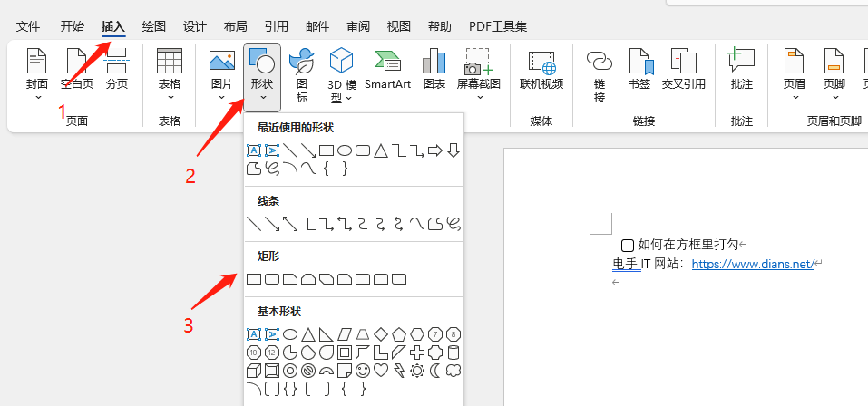Select the frame shape in 基本形状

(345, 353)
